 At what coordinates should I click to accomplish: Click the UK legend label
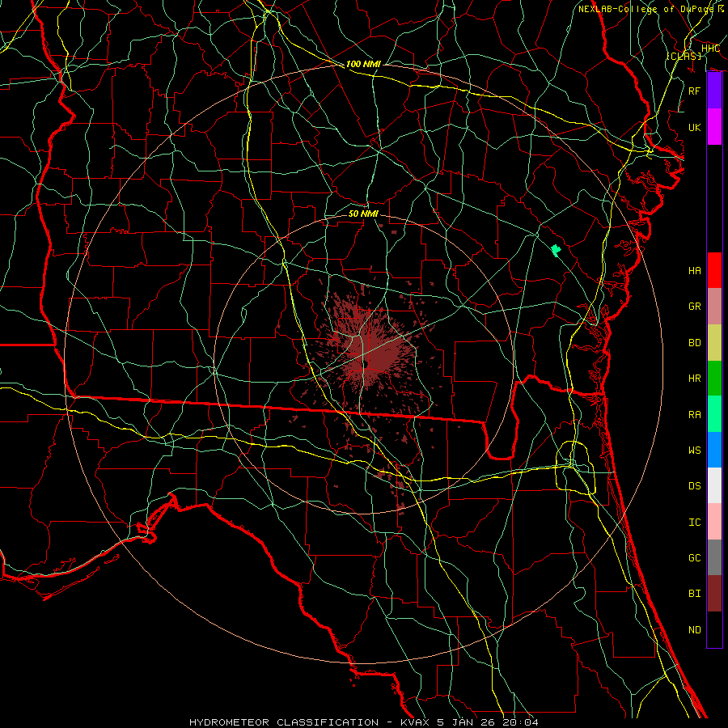click(695, 127)
